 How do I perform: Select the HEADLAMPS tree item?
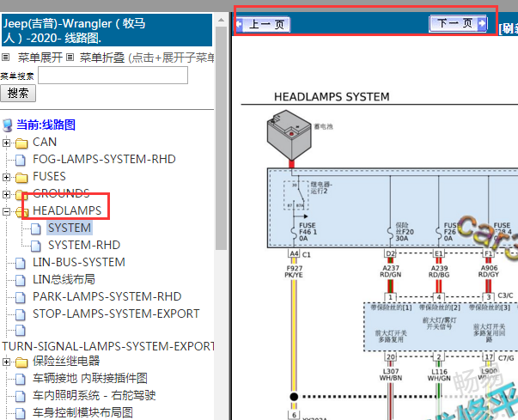point(67,211)
